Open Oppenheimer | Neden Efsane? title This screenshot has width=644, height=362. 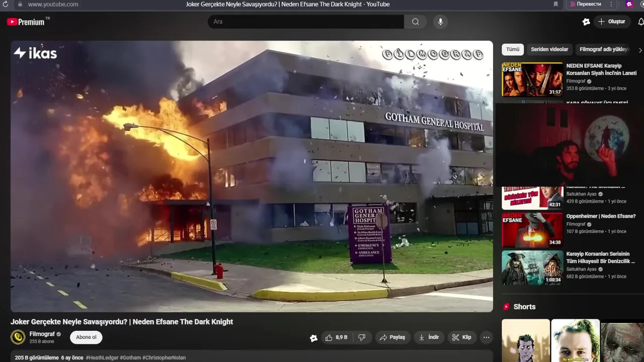pyautogui.click(x=601, y=216)
